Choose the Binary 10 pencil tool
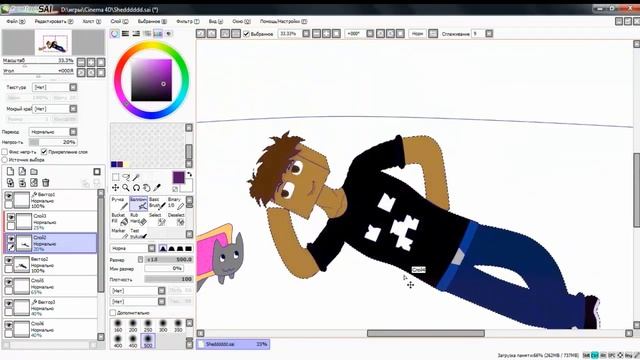The width and height of the screenshot is (640, 360). coord(176,203)
